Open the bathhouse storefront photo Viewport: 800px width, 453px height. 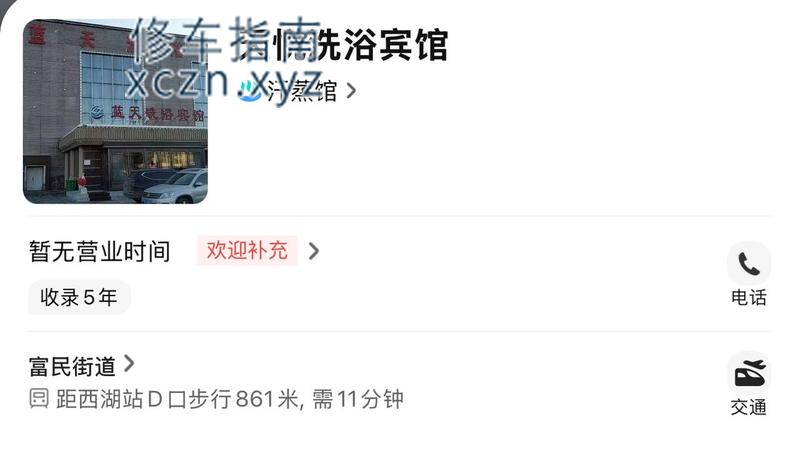coord(115,111)
